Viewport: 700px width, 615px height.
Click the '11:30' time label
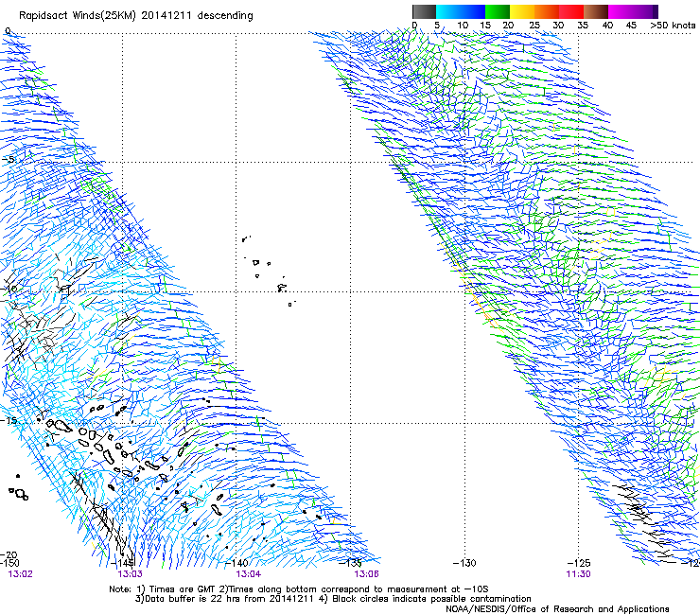578,574
